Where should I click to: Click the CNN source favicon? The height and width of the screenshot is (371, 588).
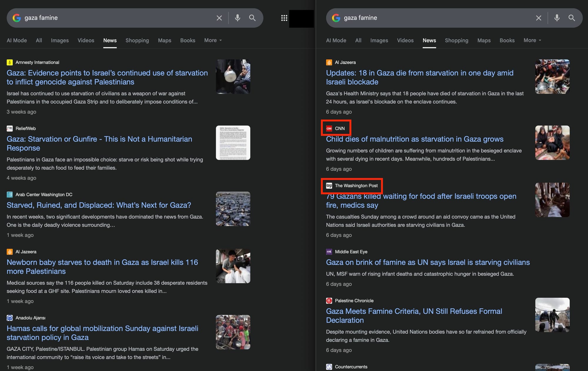[329, 128]
